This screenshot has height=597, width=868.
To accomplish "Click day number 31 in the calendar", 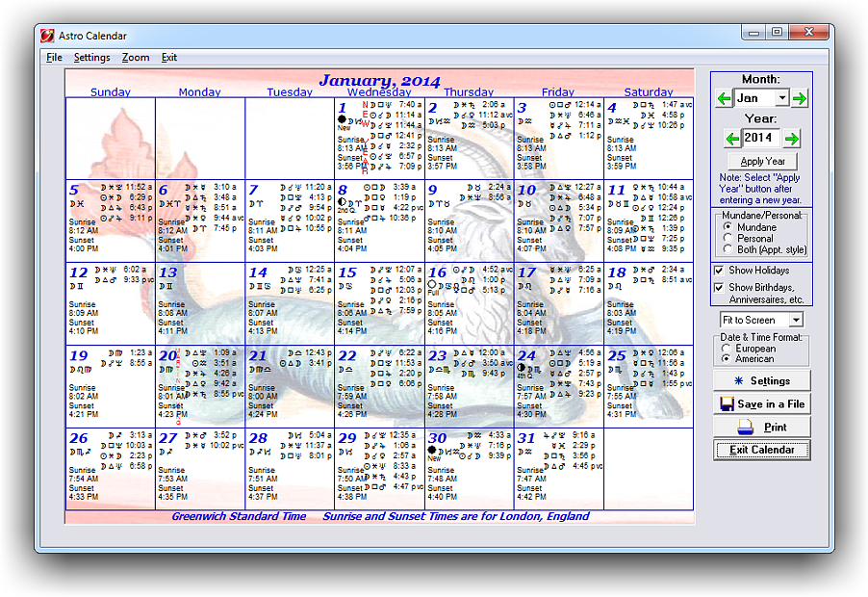I will point(526,438).
